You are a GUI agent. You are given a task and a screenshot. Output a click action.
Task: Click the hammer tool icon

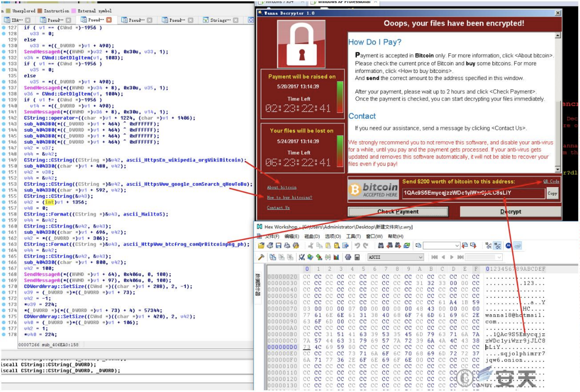coord(261,257)
